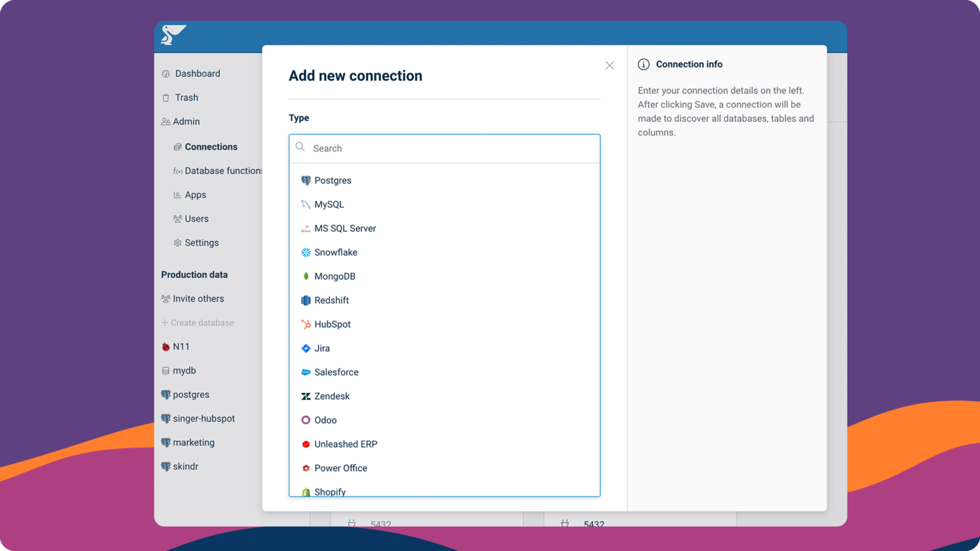Click Create database in sidebar

[x=202, y=323]
